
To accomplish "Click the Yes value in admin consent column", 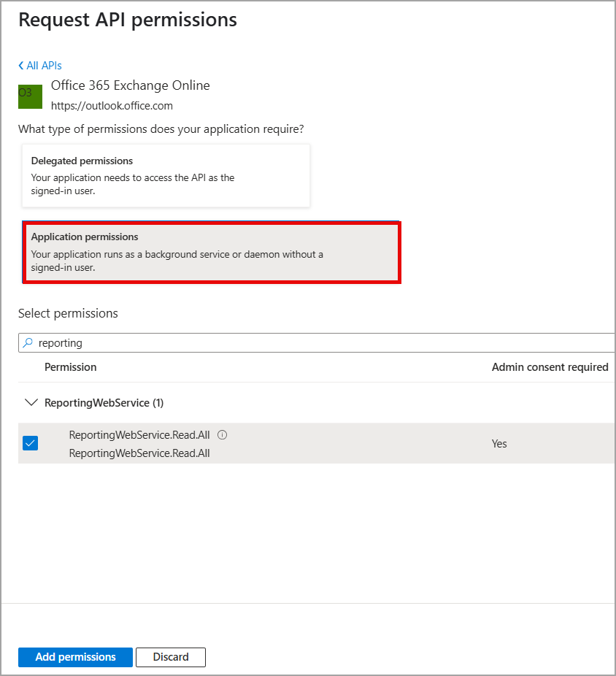I will click(x=499, y=444).
